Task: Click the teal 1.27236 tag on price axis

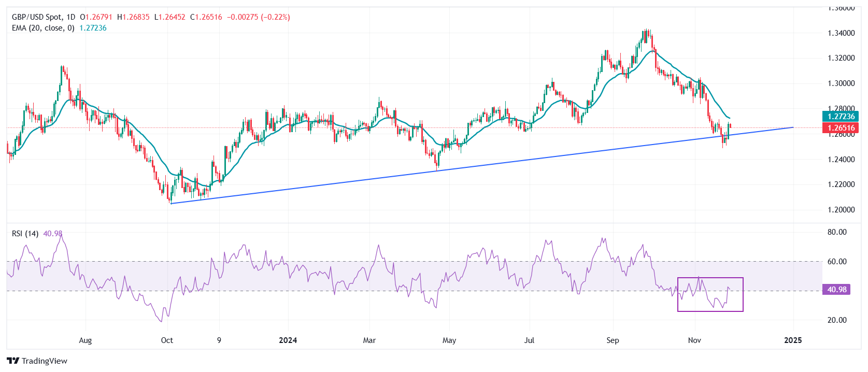Action: coord(841,117)
